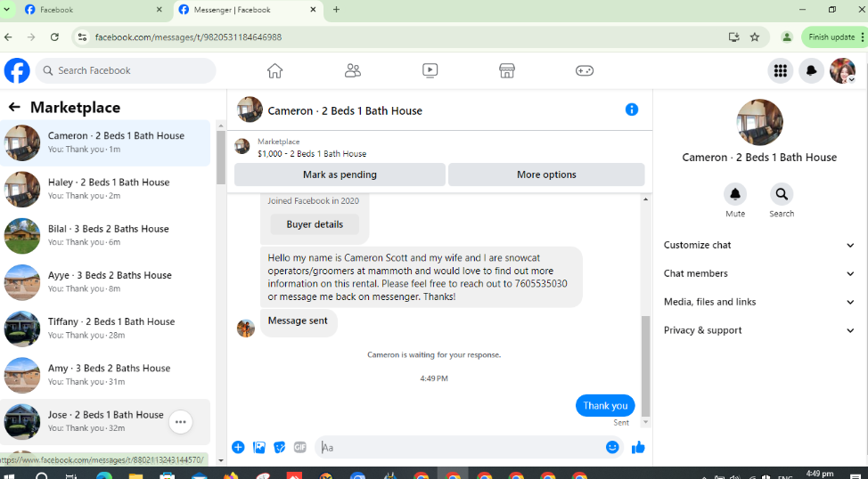Click Mark as pending button

point(340,175)
